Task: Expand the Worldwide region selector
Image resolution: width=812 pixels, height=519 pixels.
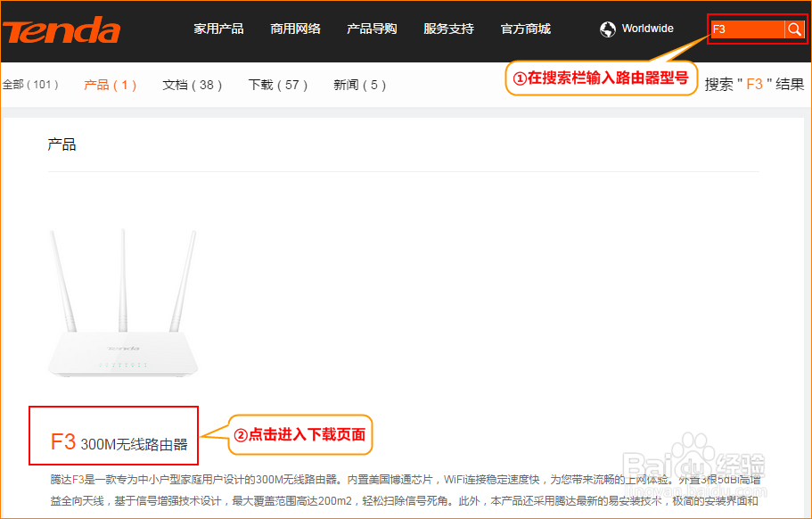Action: [644, 28]
